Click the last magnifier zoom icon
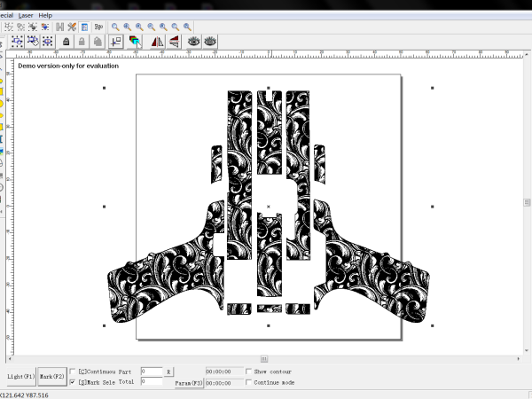 coord(187,27)
